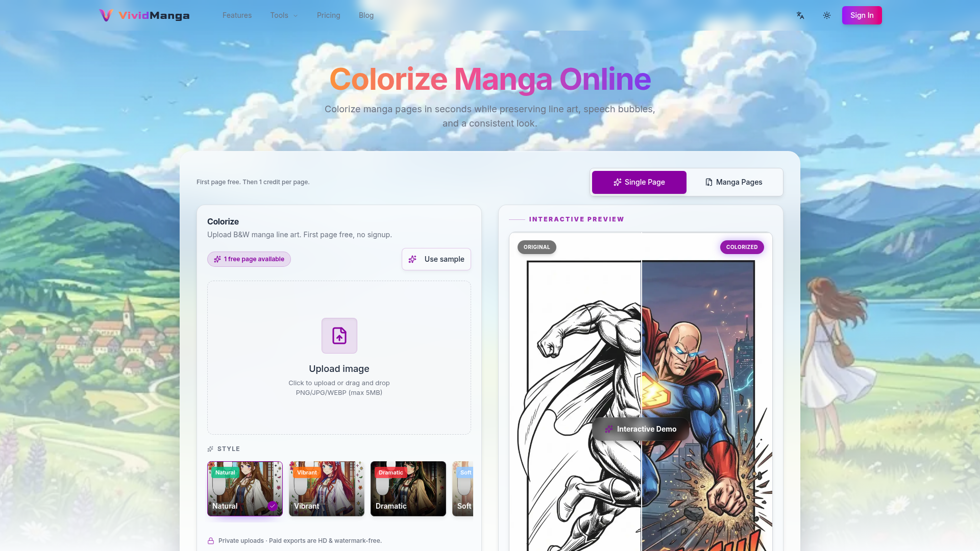
Task: Click the checkmark on the Natural style
Action: (x=273, y=506)
